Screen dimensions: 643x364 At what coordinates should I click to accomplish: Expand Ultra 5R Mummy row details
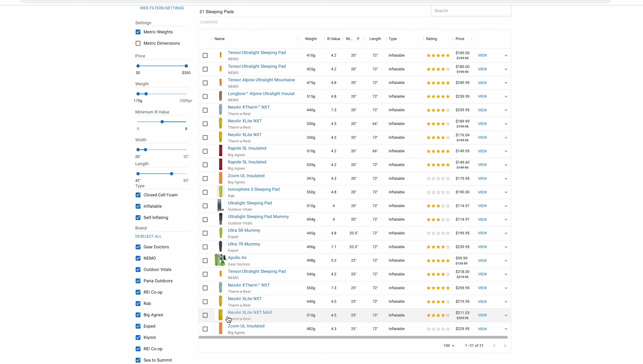pos(506,233)
